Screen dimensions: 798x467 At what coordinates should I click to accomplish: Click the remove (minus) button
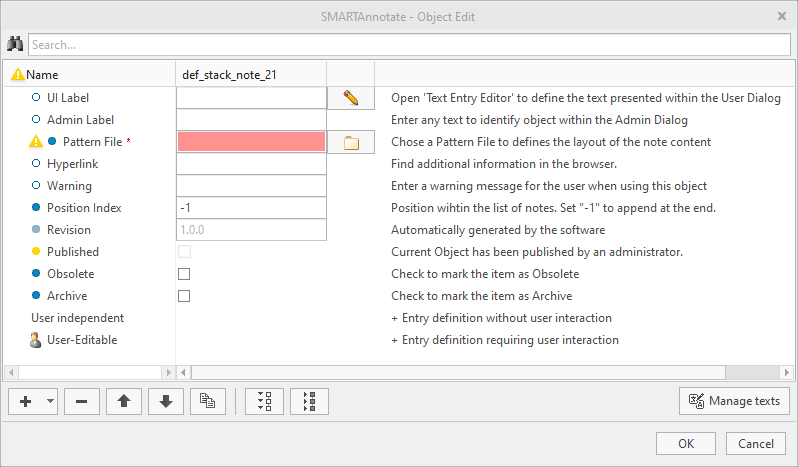pos(81,401)
